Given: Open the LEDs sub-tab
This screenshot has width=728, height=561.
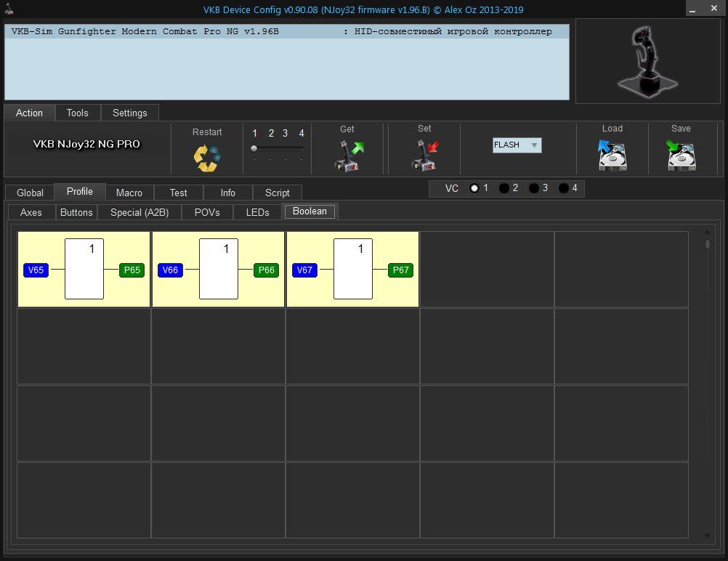Looking at the screenshot, I should click(258, 212).
